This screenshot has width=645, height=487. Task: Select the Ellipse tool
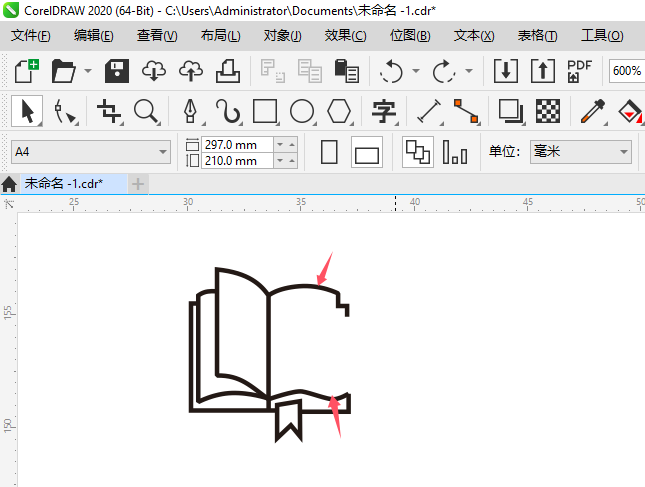[302, 111]
